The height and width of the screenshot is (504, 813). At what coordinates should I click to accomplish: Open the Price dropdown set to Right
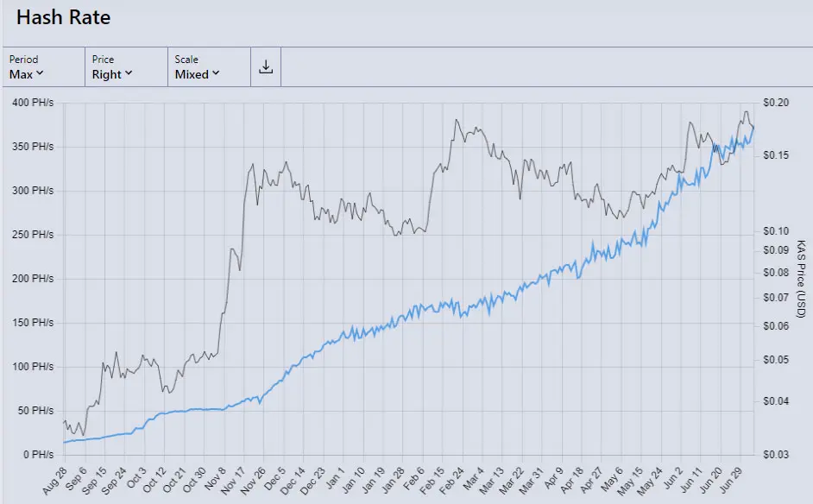[x=127, y=67]
